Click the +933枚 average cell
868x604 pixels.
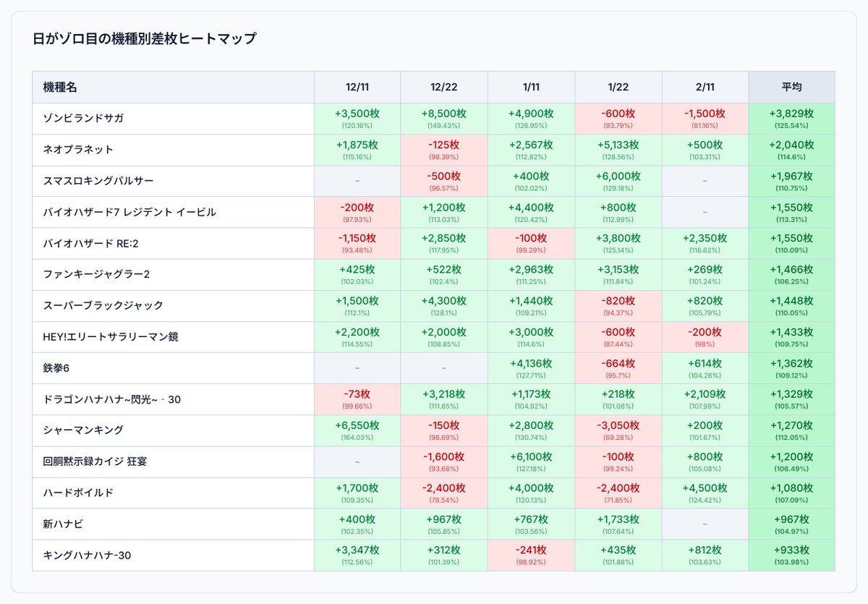pos(791,555)
